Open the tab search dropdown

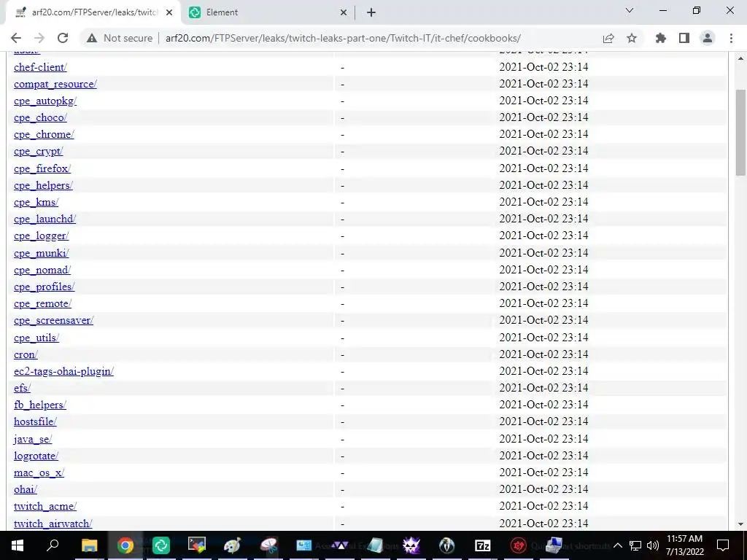click(630, 10)
